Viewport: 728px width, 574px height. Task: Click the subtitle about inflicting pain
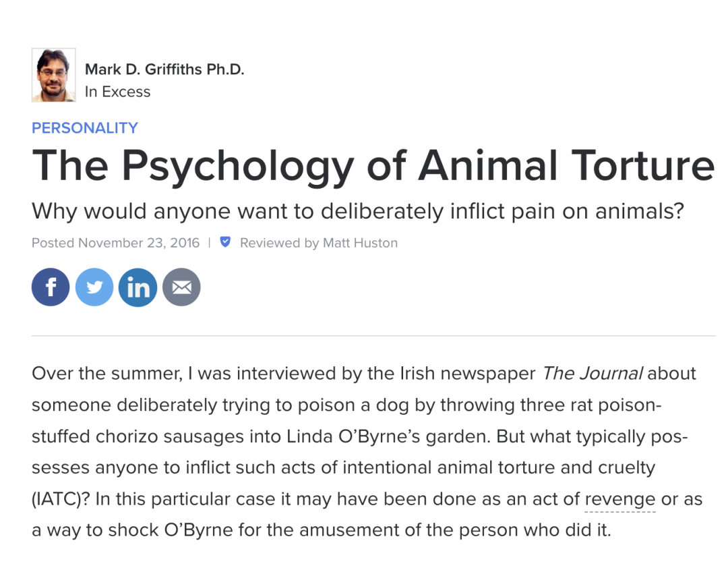coord(357,212)
